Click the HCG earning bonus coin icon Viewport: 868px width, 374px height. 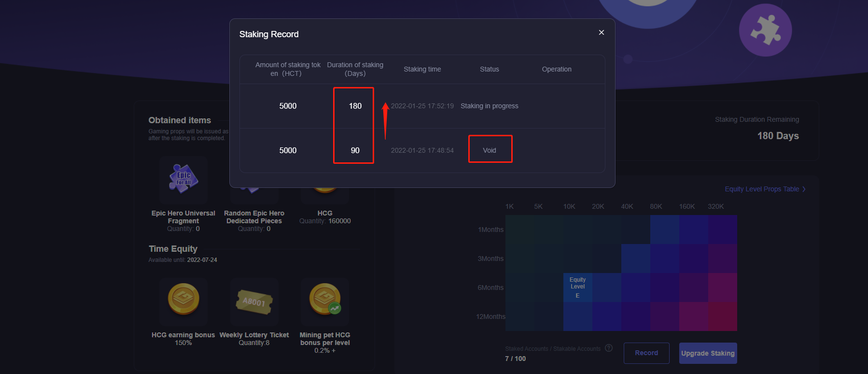pos(183,299)
